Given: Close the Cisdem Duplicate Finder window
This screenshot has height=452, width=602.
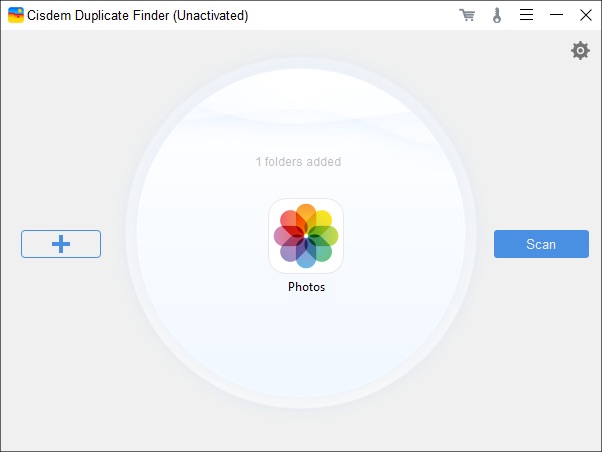Looking at the screenshot, I should 586,15.
